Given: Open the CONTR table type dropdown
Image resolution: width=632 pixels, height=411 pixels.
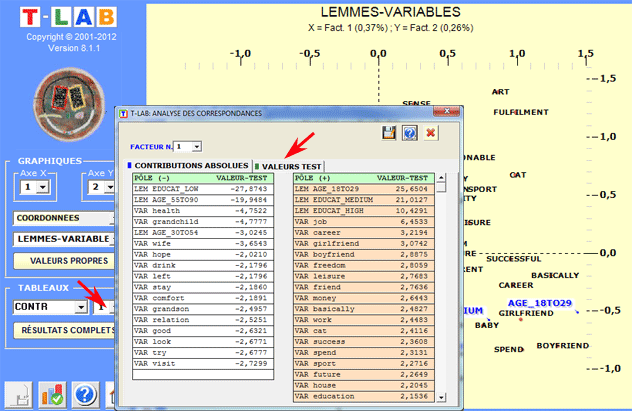Looking at the screenshot, I should tap(81, 307).
